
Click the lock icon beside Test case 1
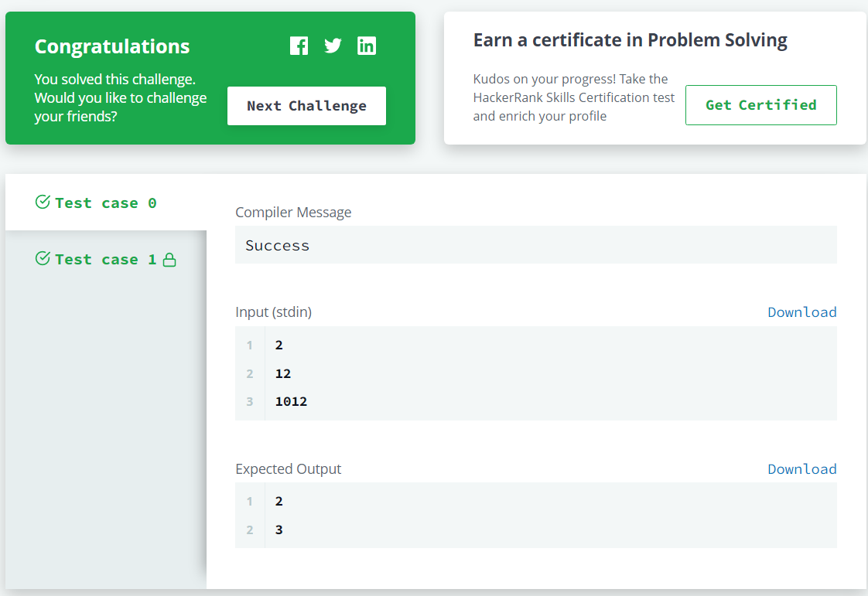(169, 260)
